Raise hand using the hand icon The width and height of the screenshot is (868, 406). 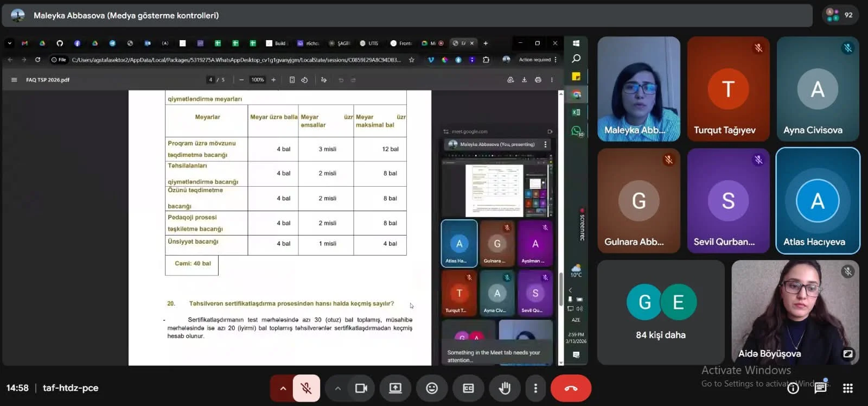(505, 388)
